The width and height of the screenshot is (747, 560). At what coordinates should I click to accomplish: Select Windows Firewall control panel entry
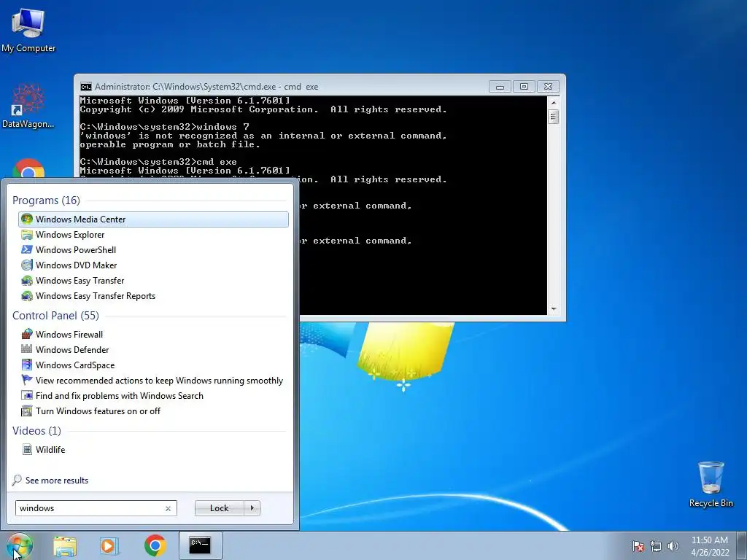pos(153,334)
